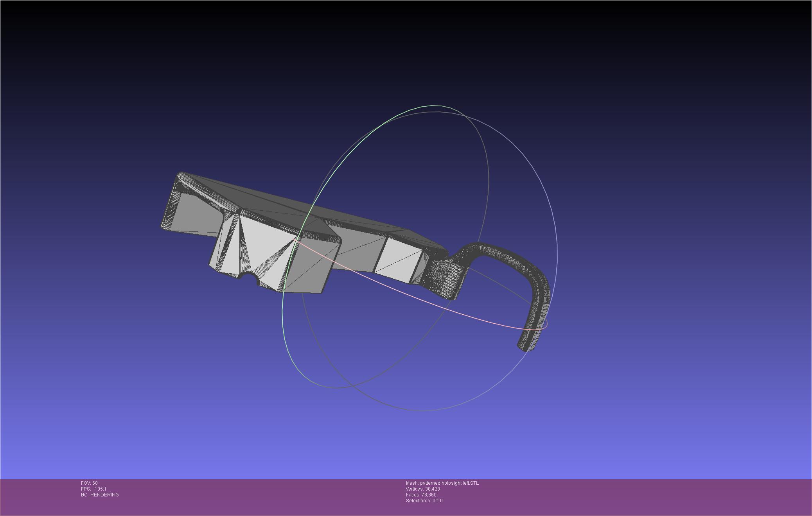Click the Faces: 76,860 readout

point(421,495)
